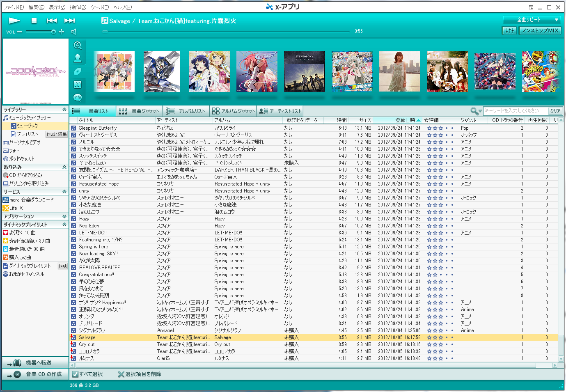
Task: Collapse the ダイナミックプレイリスト section
Action: 64,225
